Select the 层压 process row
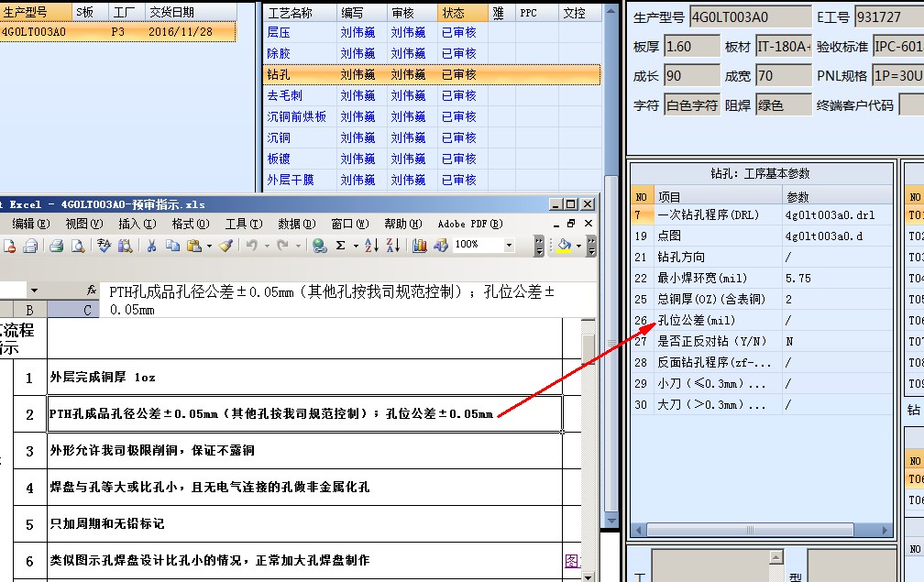Viewport: 924px width, 582px height. (x=433, y=32)
